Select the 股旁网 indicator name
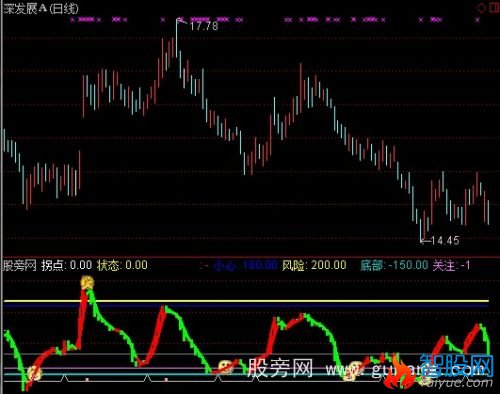This screenshot has width=500, height=394. coord(20,266)
